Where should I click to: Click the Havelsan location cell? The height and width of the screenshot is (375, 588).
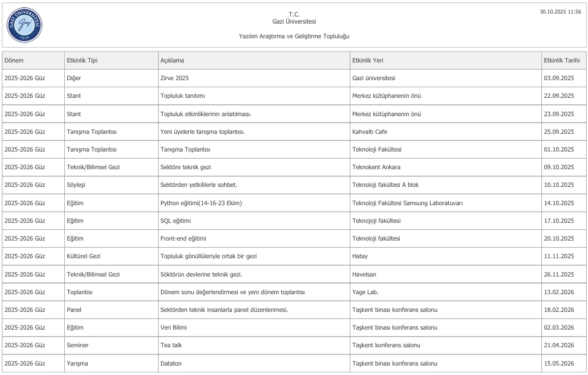coord(364,274)
